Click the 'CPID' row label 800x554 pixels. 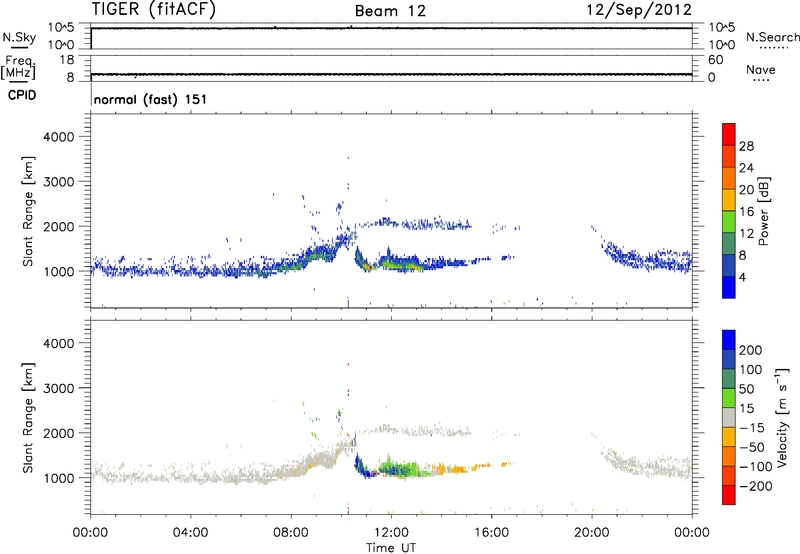point(22,95)
